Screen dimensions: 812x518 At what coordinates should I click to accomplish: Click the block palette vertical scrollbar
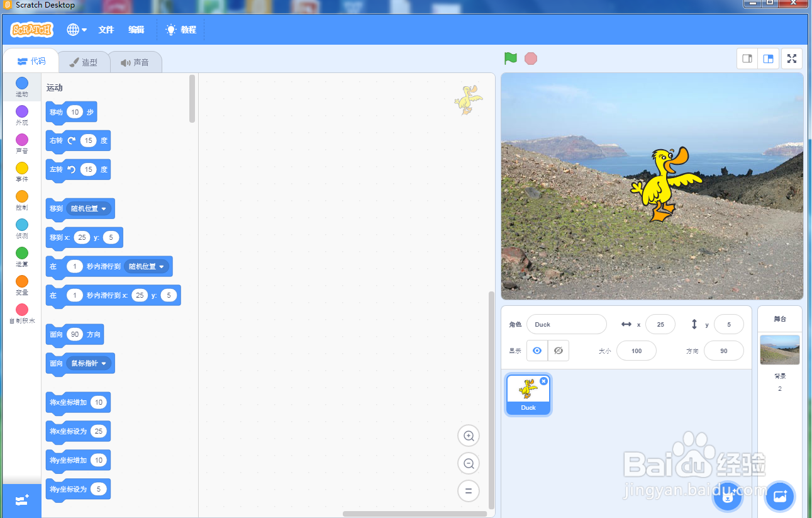pos(192,99)
